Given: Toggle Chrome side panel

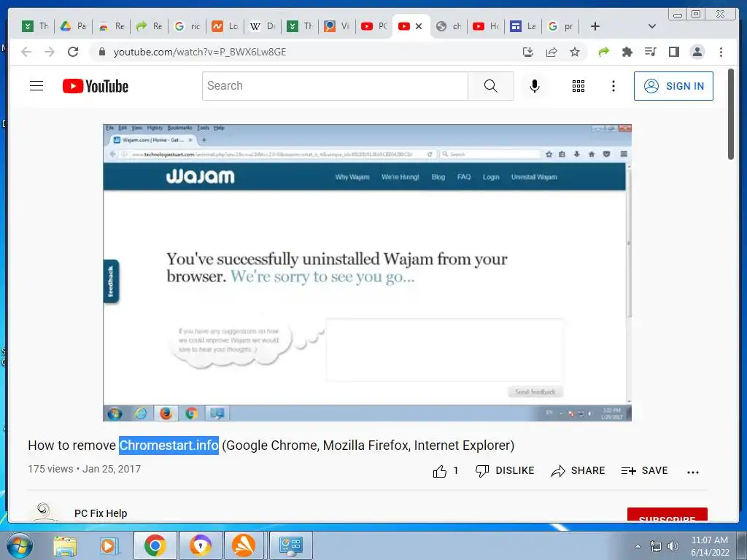Looking at the screenshot, I should point(673,52).
